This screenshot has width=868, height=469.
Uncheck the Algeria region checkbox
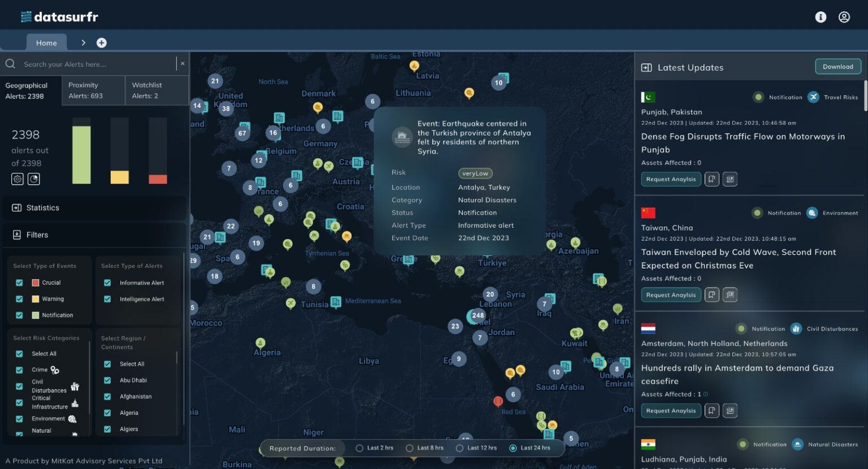[x=107, y=413]
